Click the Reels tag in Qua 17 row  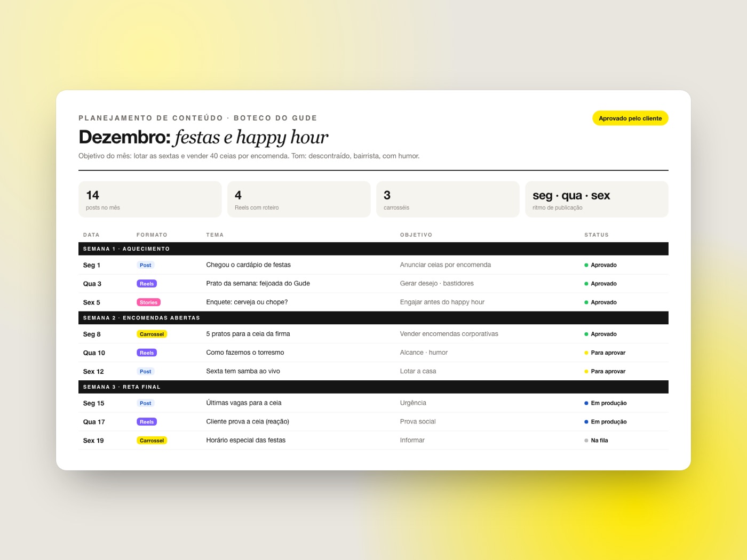147,422
